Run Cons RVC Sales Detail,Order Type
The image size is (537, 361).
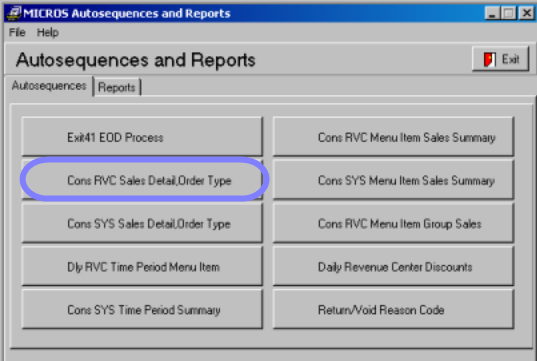(x=142, y=180)
